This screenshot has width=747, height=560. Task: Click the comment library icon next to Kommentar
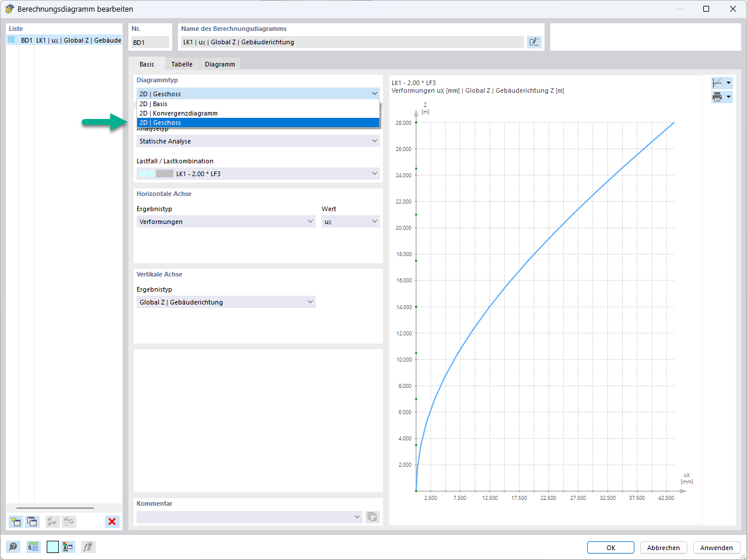point(372,517)
